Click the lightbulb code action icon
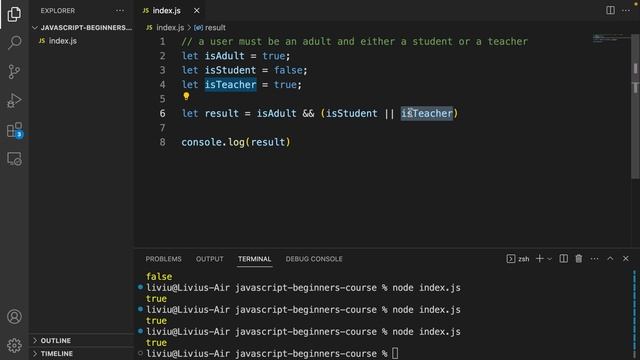Screen dimensions: 640x360 coord(186,96)
